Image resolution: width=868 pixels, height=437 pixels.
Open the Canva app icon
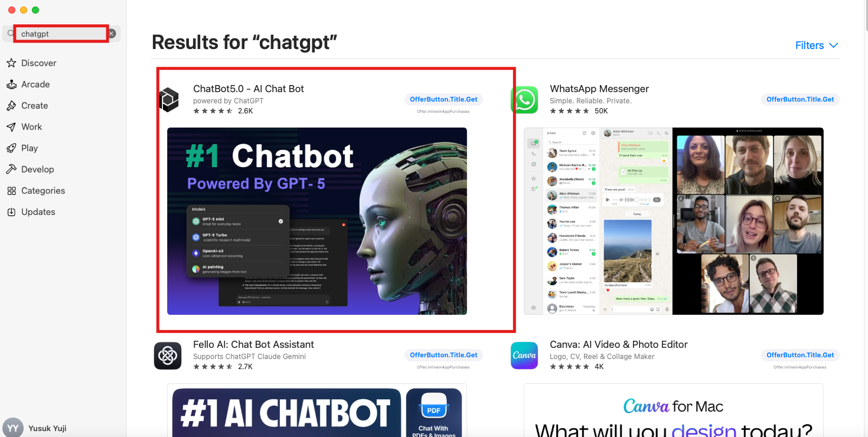tap(524, 356)
